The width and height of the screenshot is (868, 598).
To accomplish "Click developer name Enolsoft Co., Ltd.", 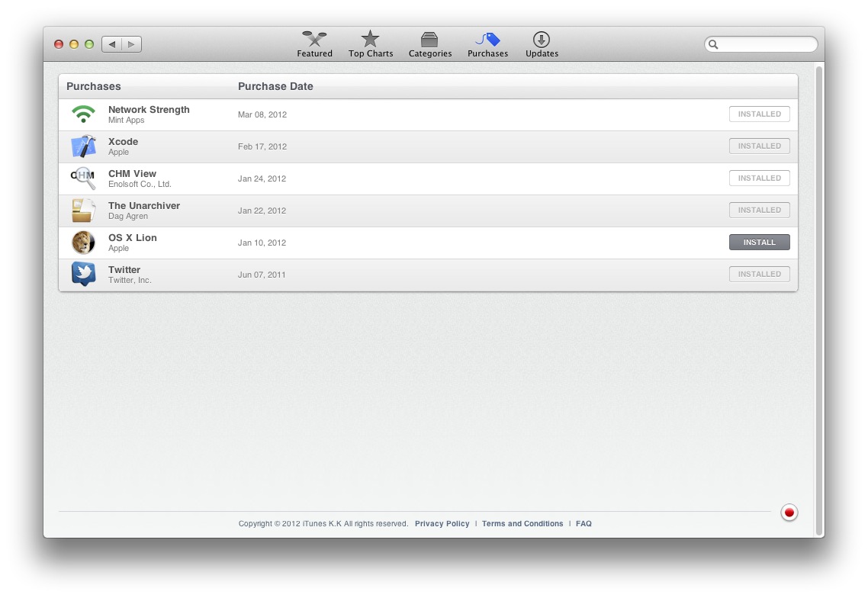I will coord(140,185).
